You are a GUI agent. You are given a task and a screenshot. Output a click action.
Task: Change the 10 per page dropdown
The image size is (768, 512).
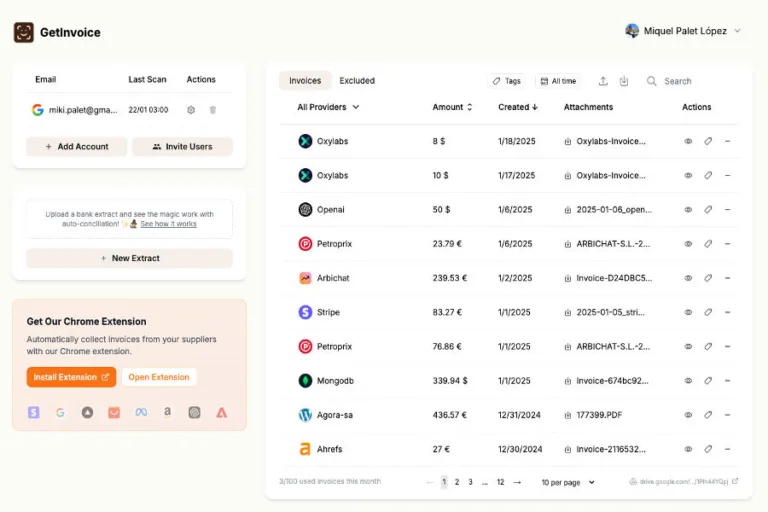pyautogui.click(x=568, y=482)
